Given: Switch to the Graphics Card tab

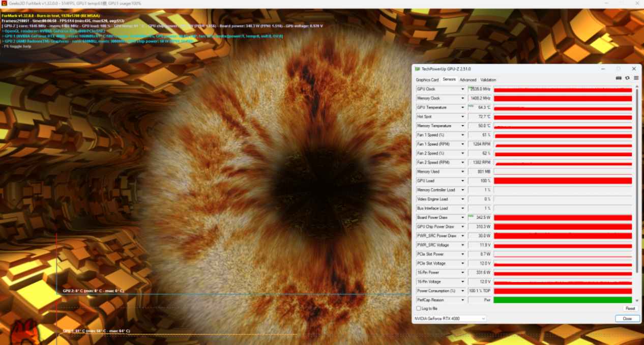Looking at the screenshot, I should click(427, 80).
